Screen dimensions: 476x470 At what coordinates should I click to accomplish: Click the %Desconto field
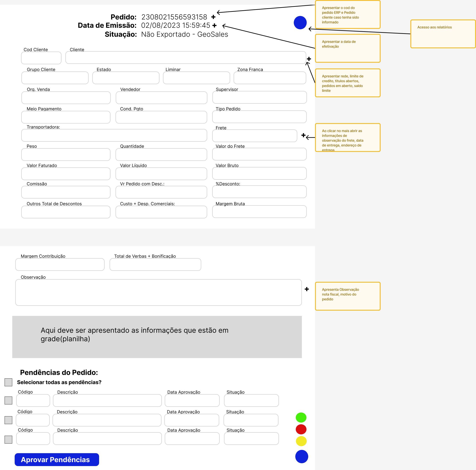(x=259, y=192)
